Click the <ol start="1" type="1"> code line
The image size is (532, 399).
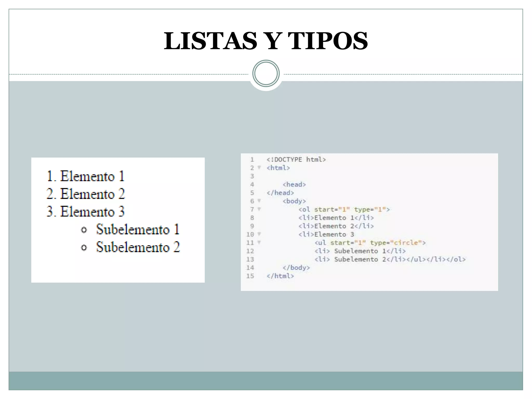(x=344, y=209)
